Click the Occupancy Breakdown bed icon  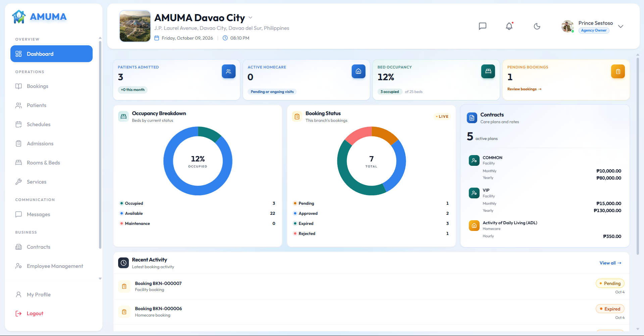[123, 116]
